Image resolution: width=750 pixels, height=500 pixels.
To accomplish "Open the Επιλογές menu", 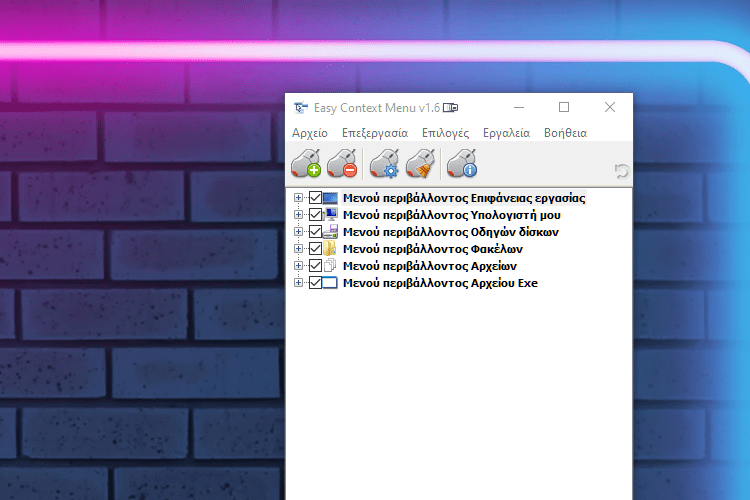I will point(445,133).
